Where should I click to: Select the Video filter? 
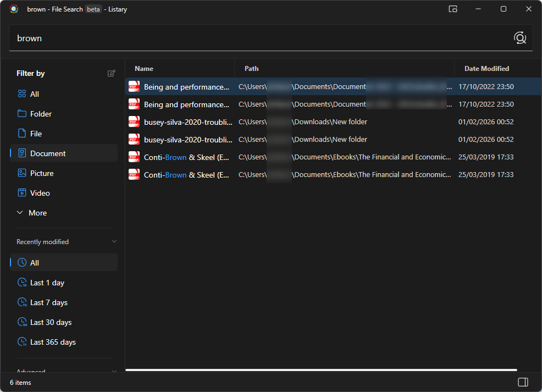[40, 193]
